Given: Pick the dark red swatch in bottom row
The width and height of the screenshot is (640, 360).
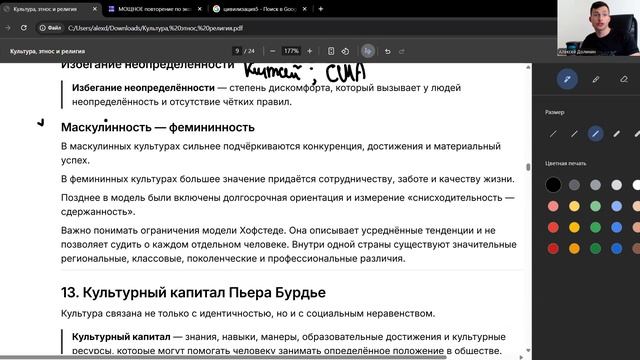Looking at the screenshot, I should pos(553,248).
